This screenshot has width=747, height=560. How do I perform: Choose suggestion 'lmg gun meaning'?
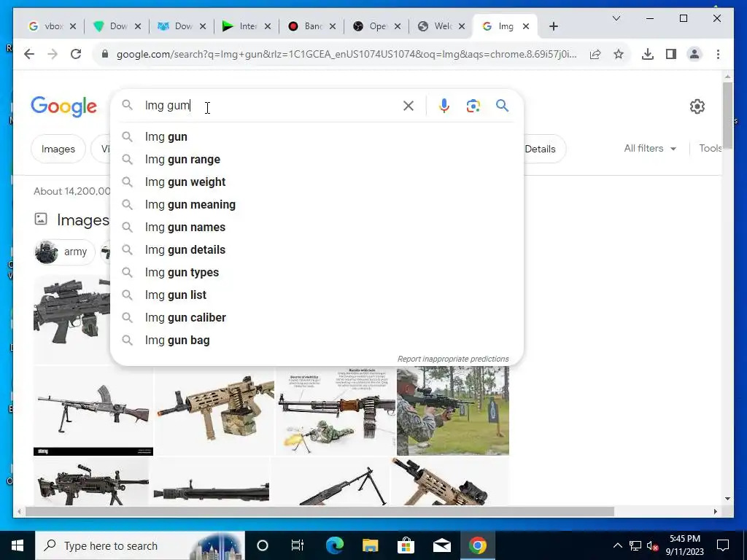(x=317, y=205)
